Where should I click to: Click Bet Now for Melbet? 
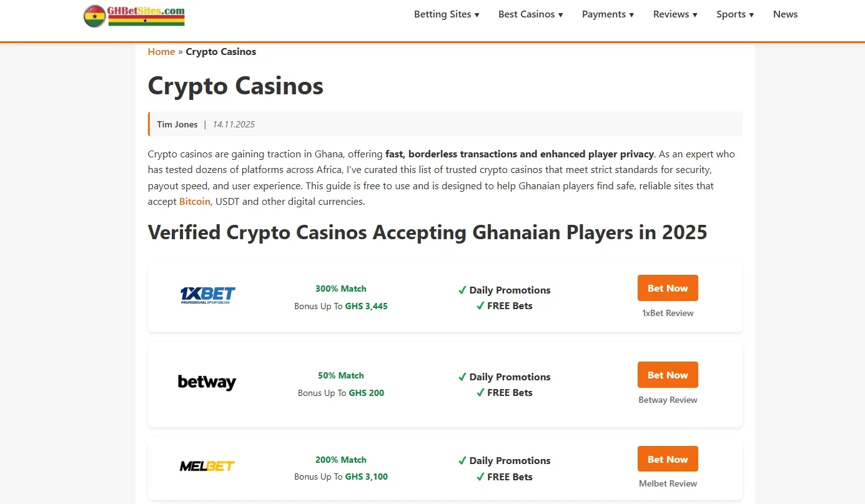coord(668,458)
